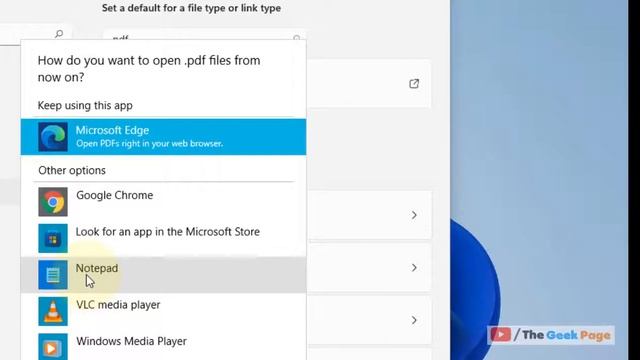This screenshot has width=640, height=360.
Task: Click the Notepad icon
Action: [x=53, y=275]
